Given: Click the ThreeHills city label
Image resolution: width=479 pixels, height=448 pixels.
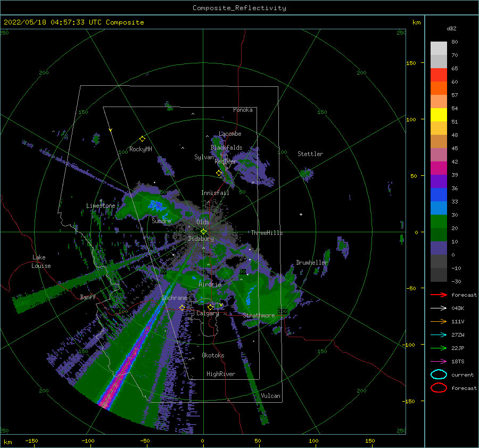Looking at the screenshot, I should click(x=267, y=233).
